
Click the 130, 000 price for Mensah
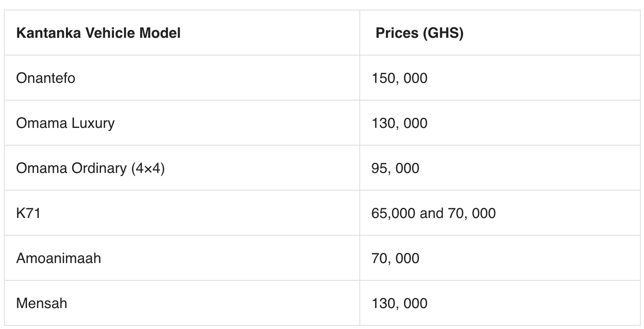coord(399,303)
